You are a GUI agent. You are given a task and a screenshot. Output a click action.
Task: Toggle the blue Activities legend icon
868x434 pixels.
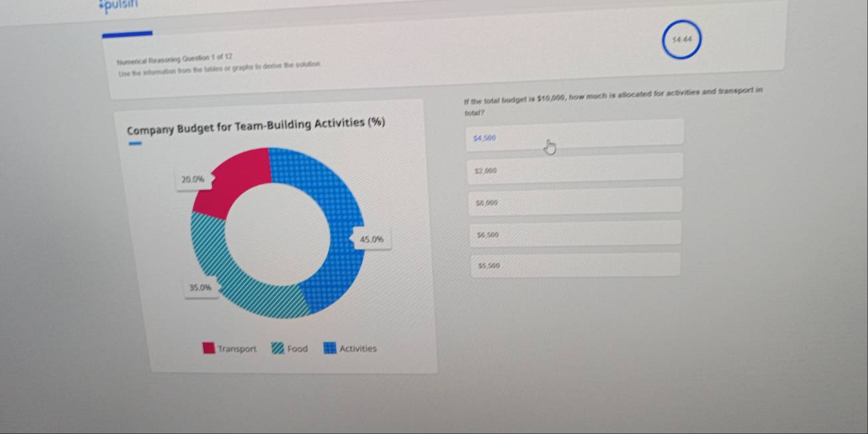(330, 348)
